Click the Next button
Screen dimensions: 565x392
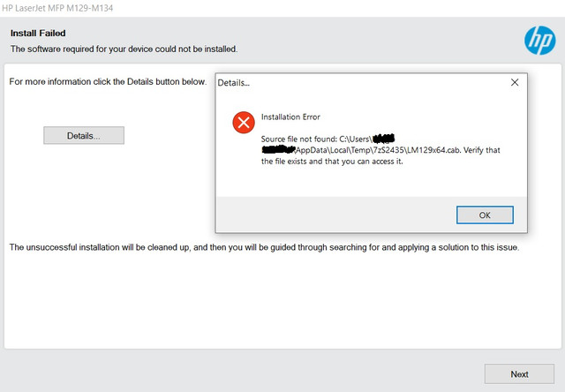coord(519,374)
